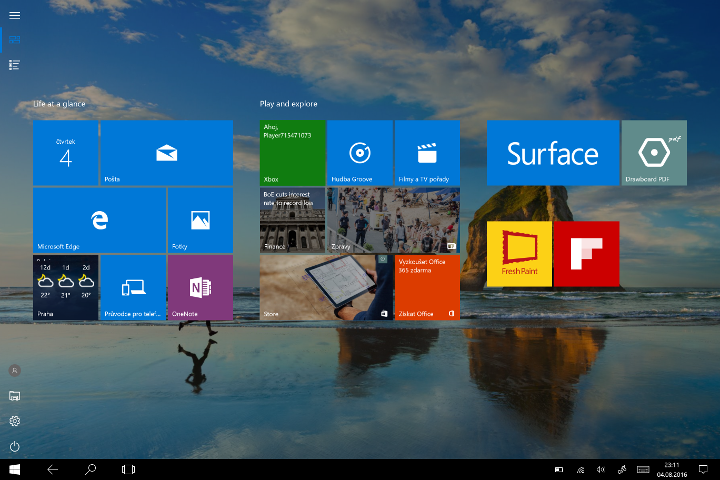Image resolution: width=720 pixels, height=480 pixels.
Task: Show the all apps list
Action: point(14,65)
